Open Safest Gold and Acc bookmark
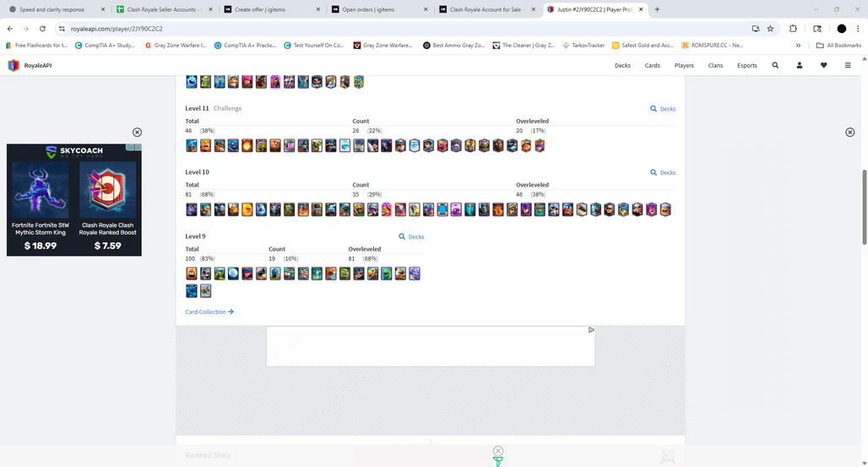The width and height of the screenshot is (868, 467). [x=643, y=46]
